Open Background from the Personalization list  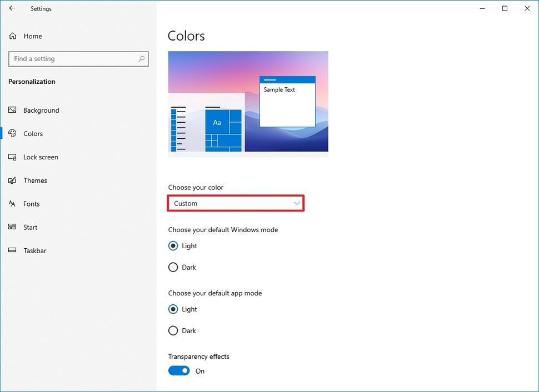point(41,110)
